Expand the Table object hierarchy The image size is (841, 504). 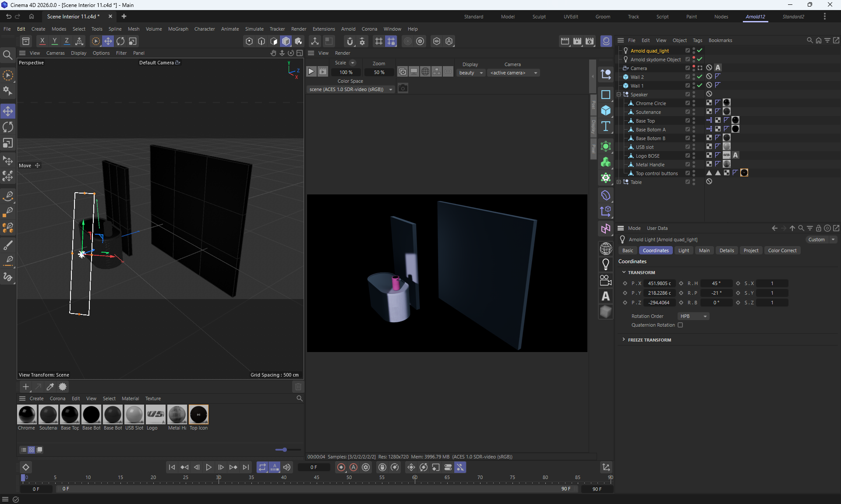pyautogui.click(x=618, y=182)
